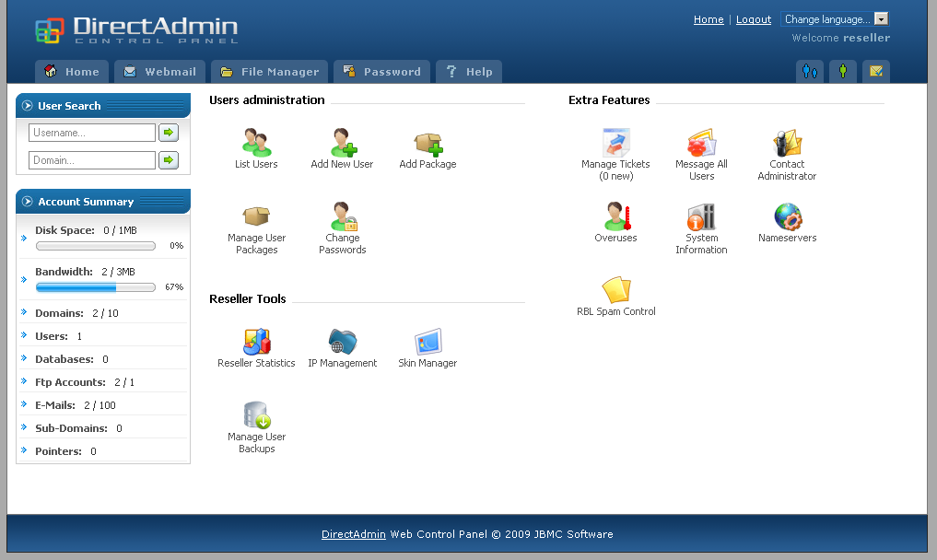The width and height of the screenshot is (937, 560).
Task: Open IP Management
Action: pos(343,342)
